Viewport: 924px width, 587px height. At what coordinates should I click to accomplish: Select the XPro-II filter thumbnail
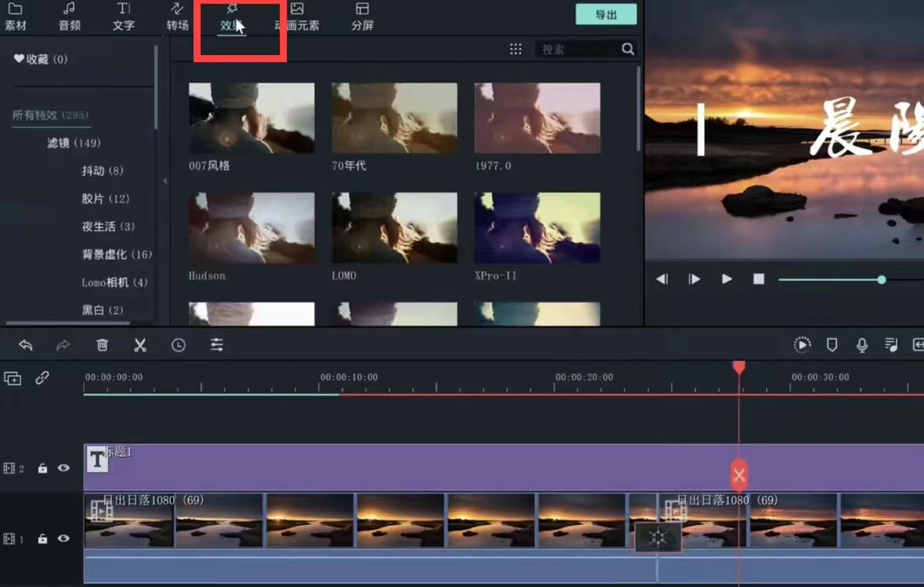click(x=537, y=228)
